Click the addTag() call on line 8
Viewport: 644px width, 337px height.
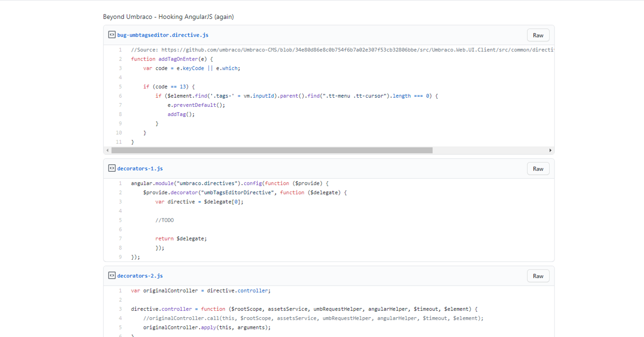point(181,114)
